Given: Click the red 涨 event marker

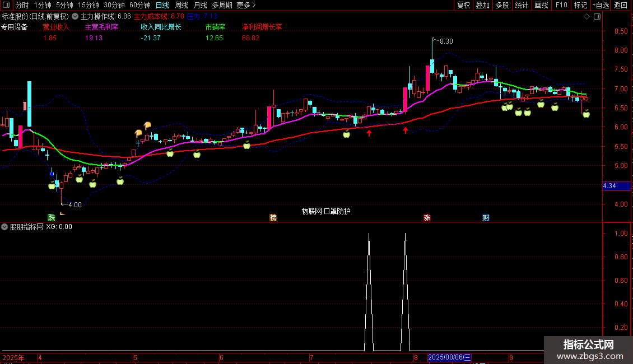Looking at the screenshot, I should point(427,217).
